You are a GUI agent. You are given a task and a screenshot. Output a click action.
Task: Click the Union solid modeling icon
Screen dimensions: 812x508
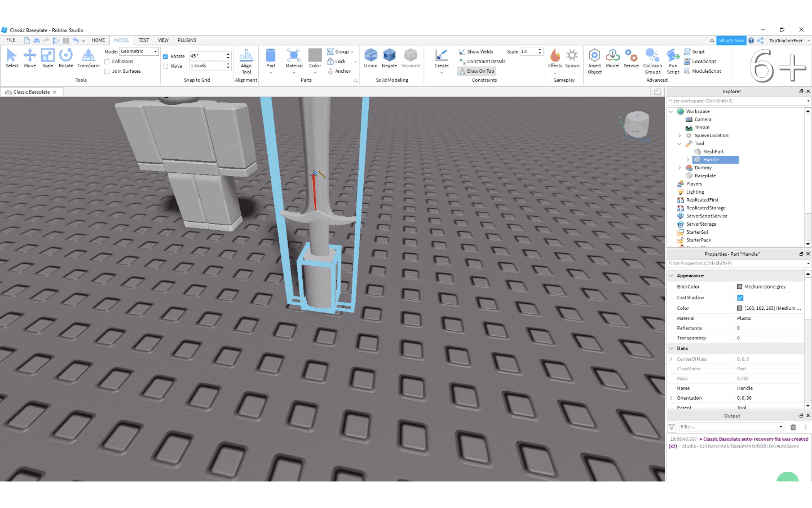pos(370,58)
